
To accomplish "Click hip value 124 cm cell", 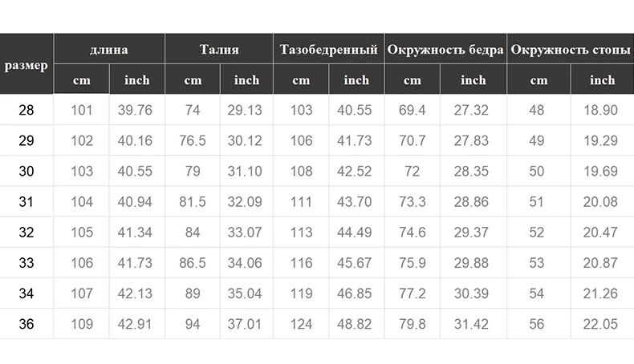I will coord(301,324).
